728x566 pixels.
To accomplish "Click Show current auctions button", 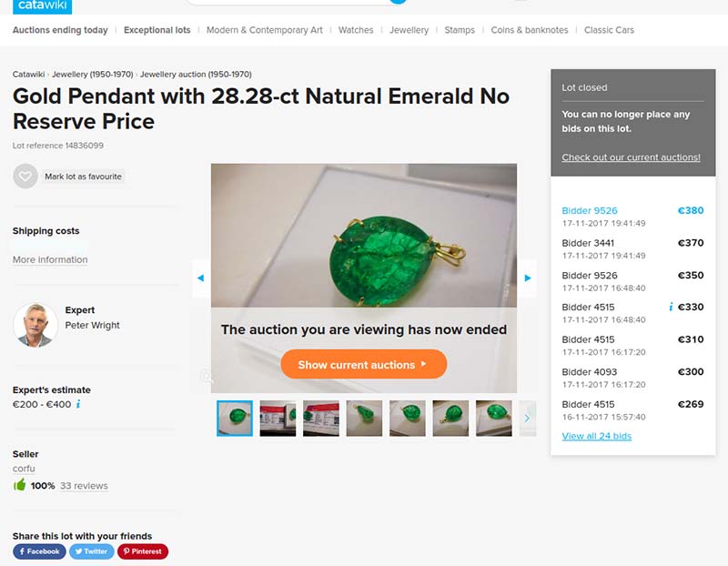I will tap(363, 365).
